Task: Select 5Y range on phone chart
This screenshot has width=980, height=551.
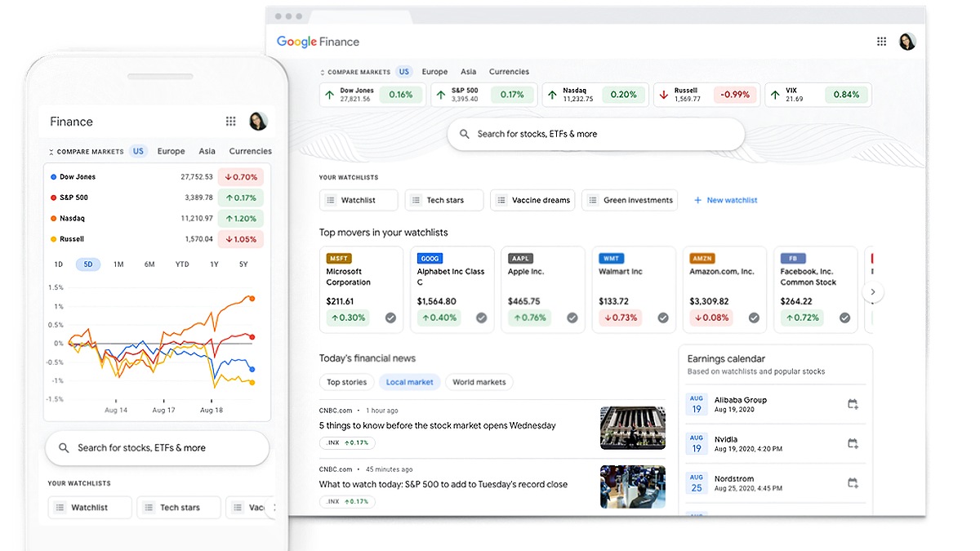Action: [243, 264]
